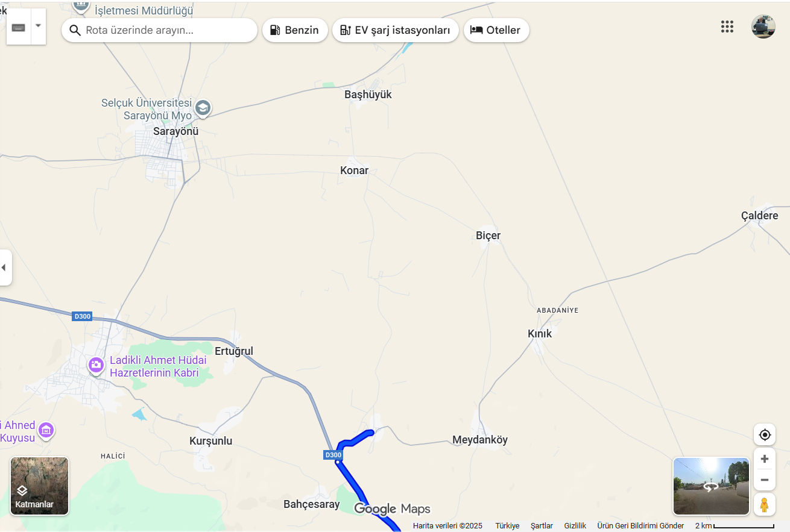This screenshot has width=790, height=532.
Task: Expand the collapsed side panel arrow
Action: pyautogui.click(x=4, y=268)
